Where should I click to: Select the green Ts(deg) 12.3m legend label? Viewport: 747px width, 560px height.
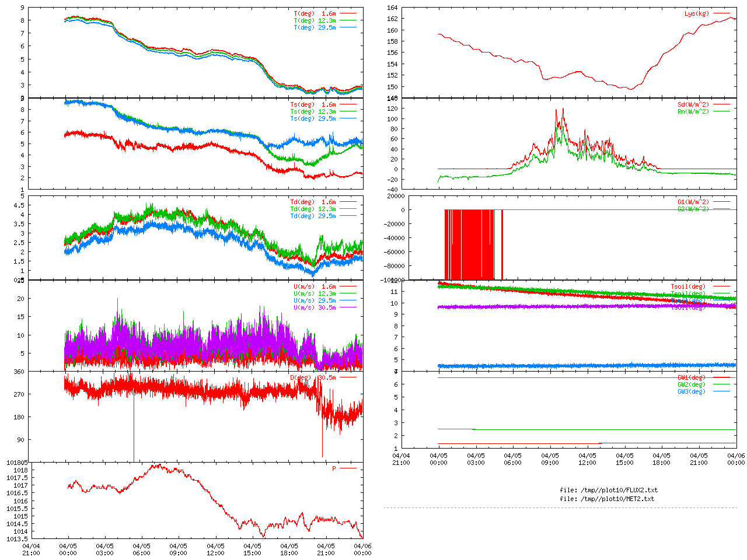(313, 111)
